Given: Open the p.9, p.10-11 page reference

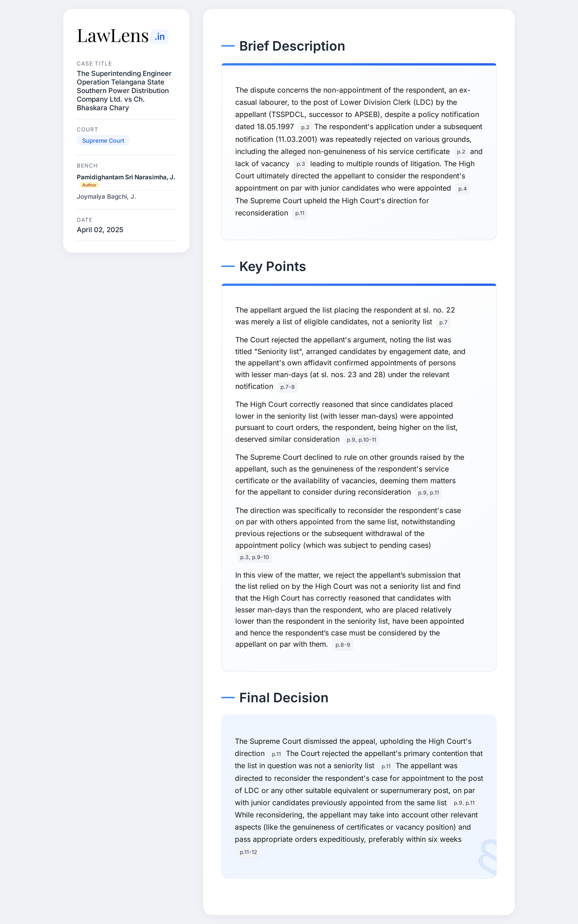Looking at the screenshot, I should coord(361,440).
